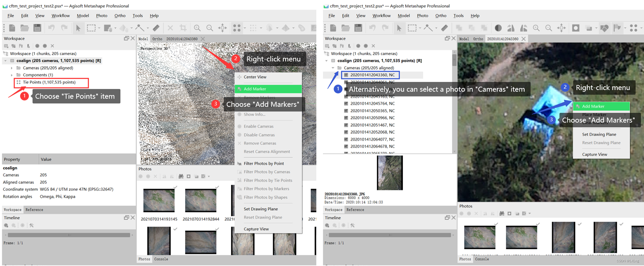Click Enable Cameras in left window context menu
644x266 pixels.
pyautogui.click(x=258, y=126)
